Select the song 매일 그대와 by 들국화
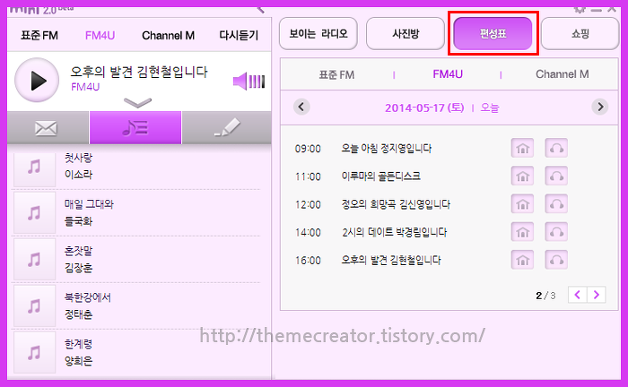The image size is (628, 387). click(x=137, y=213)
